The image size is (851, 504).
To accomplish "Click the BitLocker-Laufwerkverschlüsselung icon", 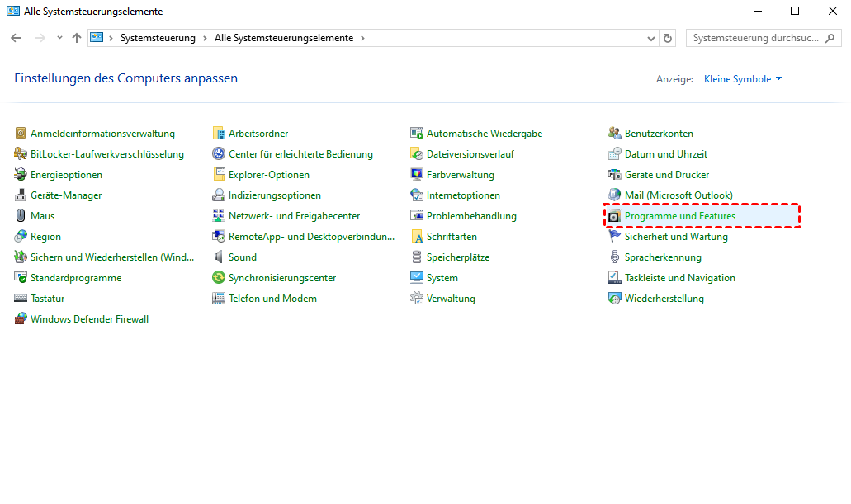I will tap(21, 154).
